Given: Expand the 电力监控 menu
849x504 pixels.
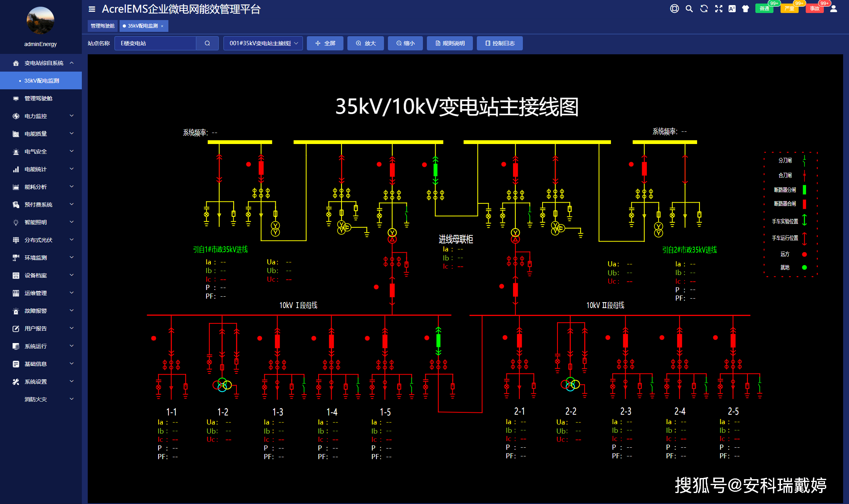Looking at the screenshot, I should pyautogui.click(x=41, y=116).
